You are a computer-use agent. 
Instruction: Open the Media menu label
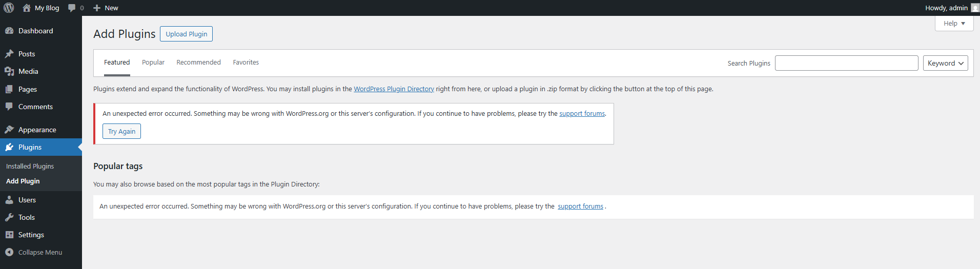pos(28,71)
